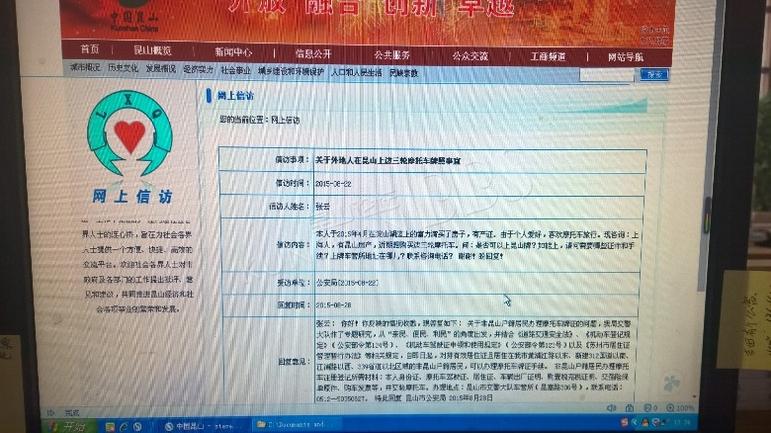The width and height of the screenshot is (771, 433).
Task: Go to the 新闻中心 menu
Action: pyautogui.click(x=233, y=52)
